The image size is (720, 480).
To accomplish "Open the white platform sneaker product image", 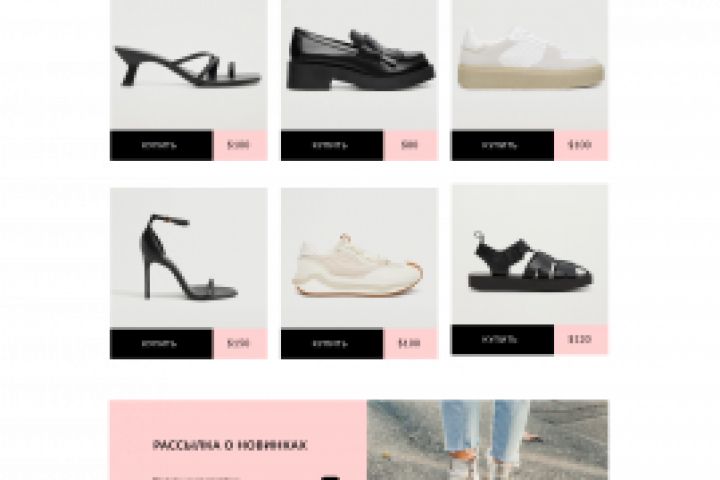I will (530, 65).
